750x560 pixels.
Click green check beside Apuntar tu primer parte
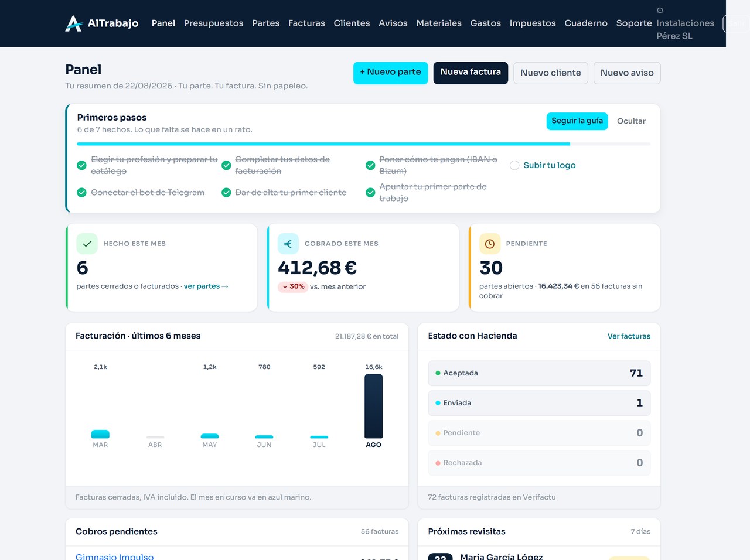[370, 193]
